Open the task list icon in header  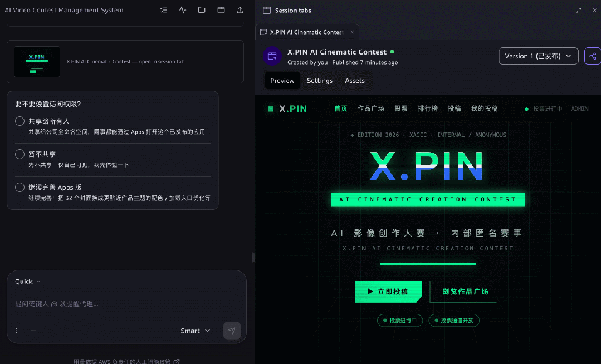164,11
